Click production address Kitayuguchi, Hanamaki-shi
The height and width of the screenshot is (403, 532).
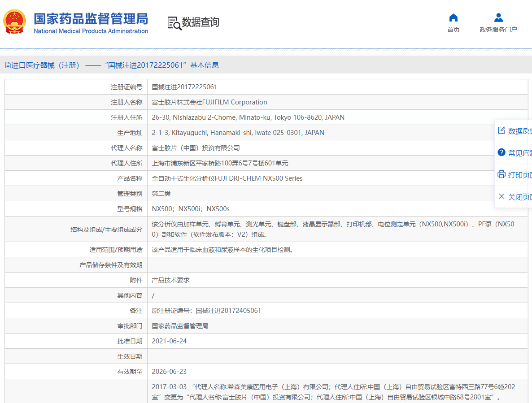pos(238,133)
